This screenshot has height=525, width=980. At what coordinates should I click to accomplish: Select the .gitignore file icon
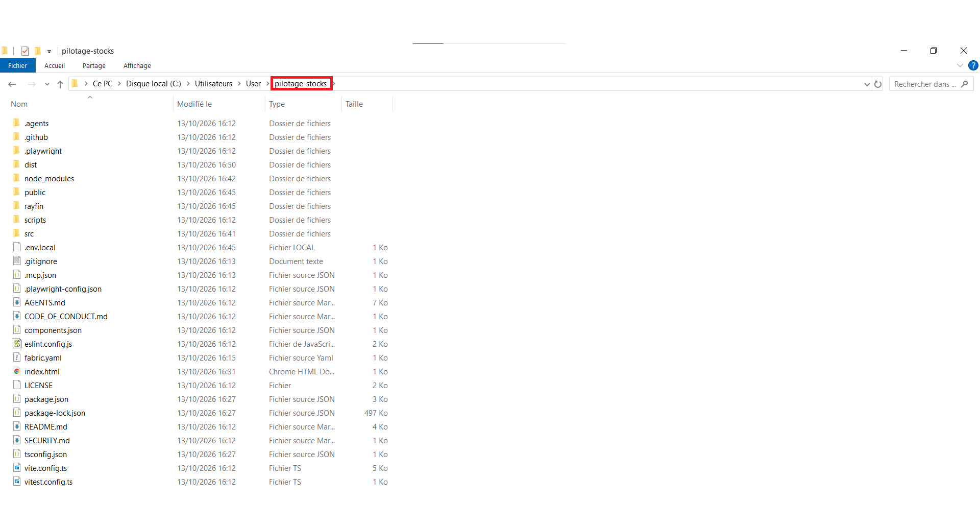click(x=17, y=261)
